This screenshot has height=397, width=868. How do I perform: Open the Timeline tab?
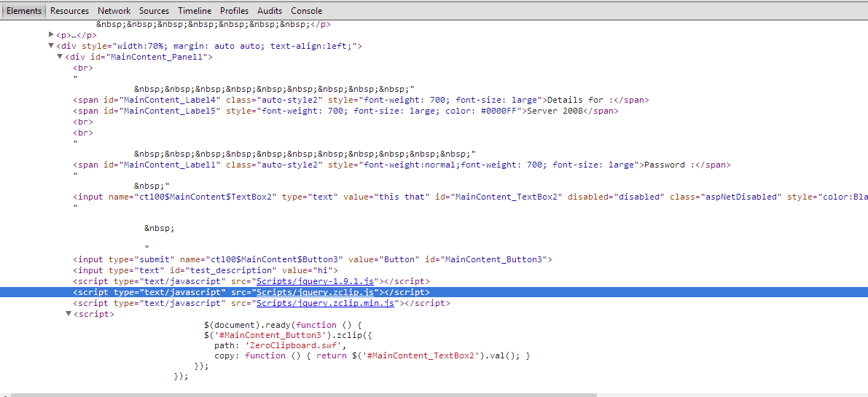point(195,10)
